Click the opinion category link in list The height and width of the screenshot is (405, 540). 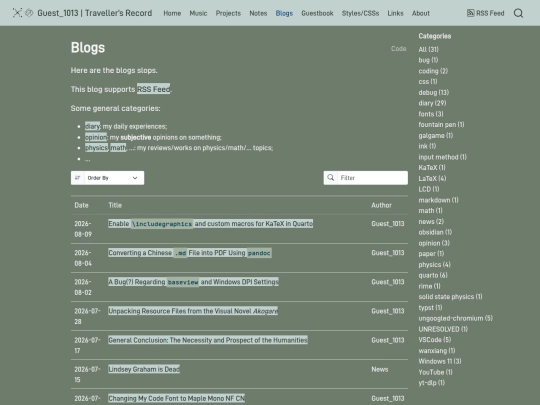pyautogui.click(x=96, y=137)
